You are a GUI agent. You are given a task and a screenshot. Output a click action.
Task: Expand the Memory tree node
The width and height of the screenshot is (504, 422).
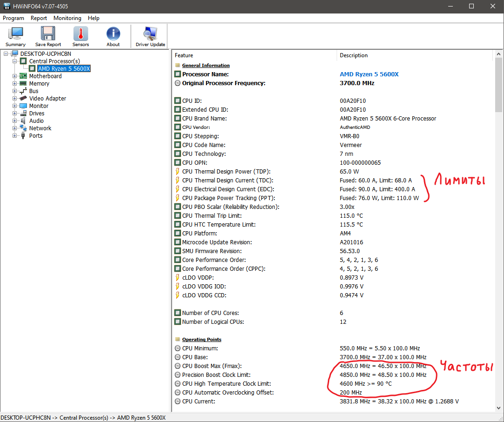pyautogui.click(x=14, y=84)
